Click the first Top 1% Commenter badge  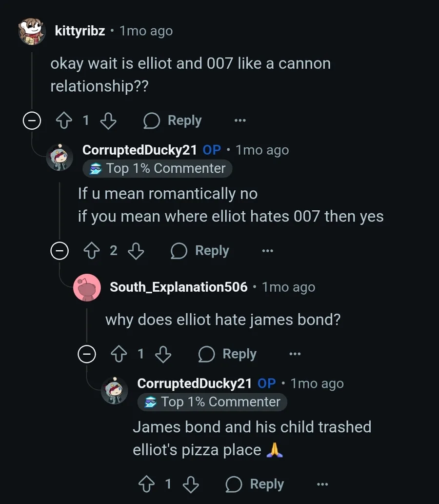click(x=158, y=168)
